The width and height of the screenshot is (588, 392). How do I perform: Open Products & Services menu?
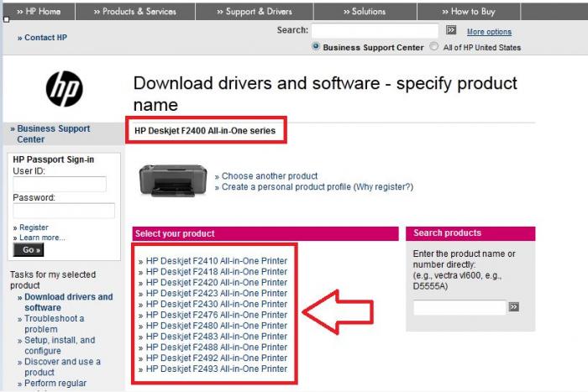point(135,12)
